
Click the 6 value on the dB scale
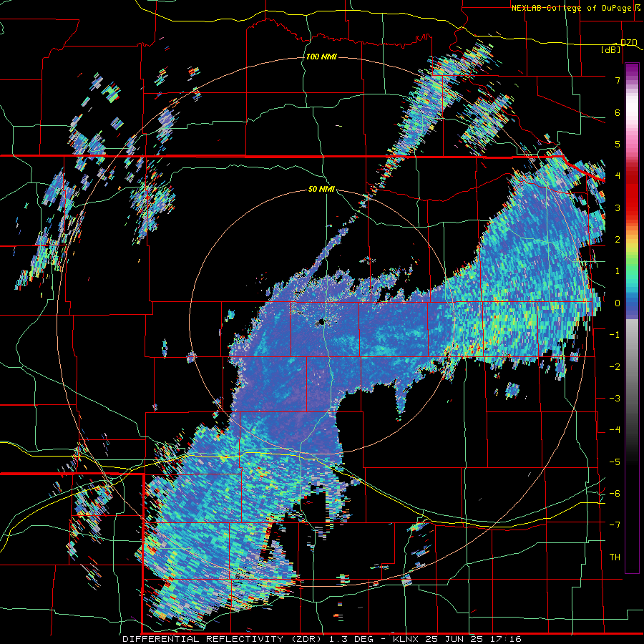[618, 112]
